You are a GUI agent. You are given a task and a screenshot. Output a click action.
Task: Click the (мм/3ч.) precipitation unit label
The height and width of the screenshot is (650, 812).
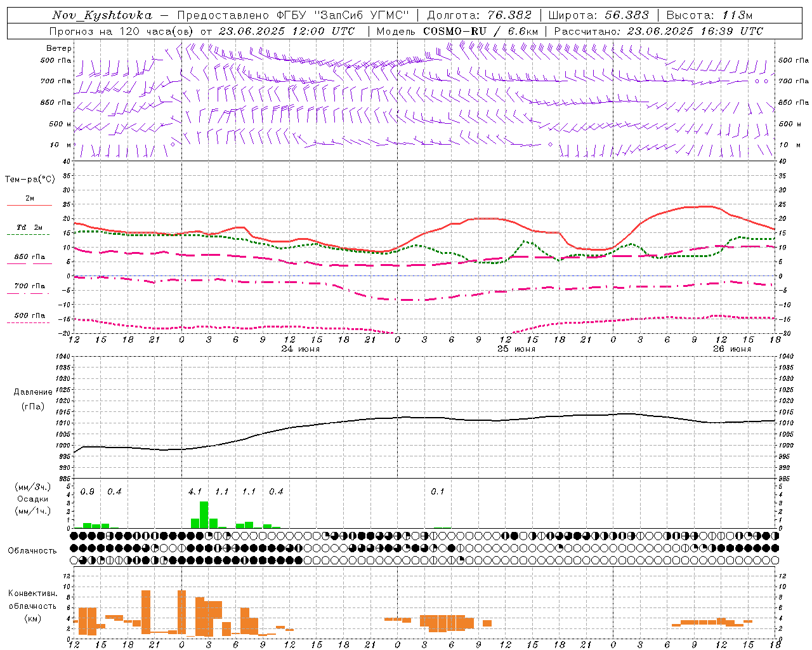click(33, 487)
